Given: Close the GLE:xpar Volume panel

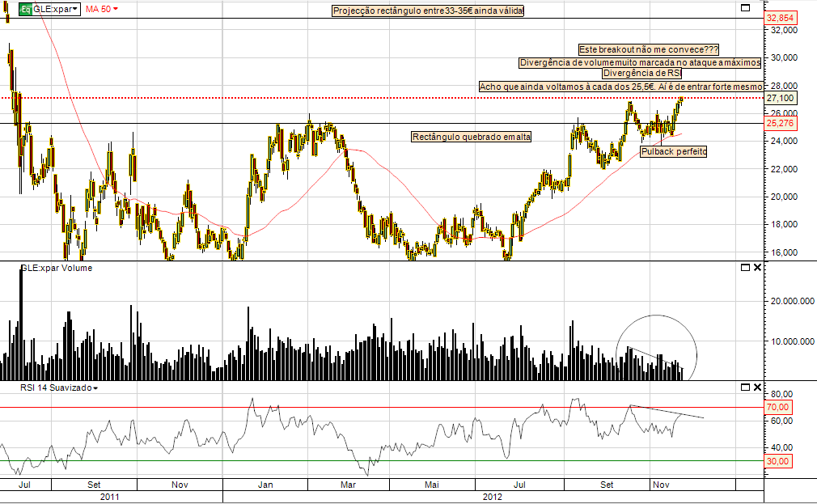Looking at the screenshot, I should pos(757,268).
